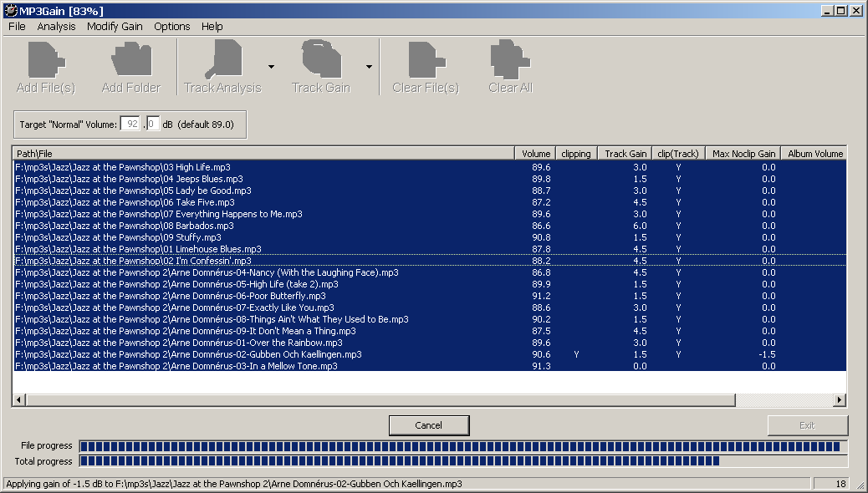Viewport: 868px width, 493px height.
Task: Open the Help menu
Action: click(212, 27)
